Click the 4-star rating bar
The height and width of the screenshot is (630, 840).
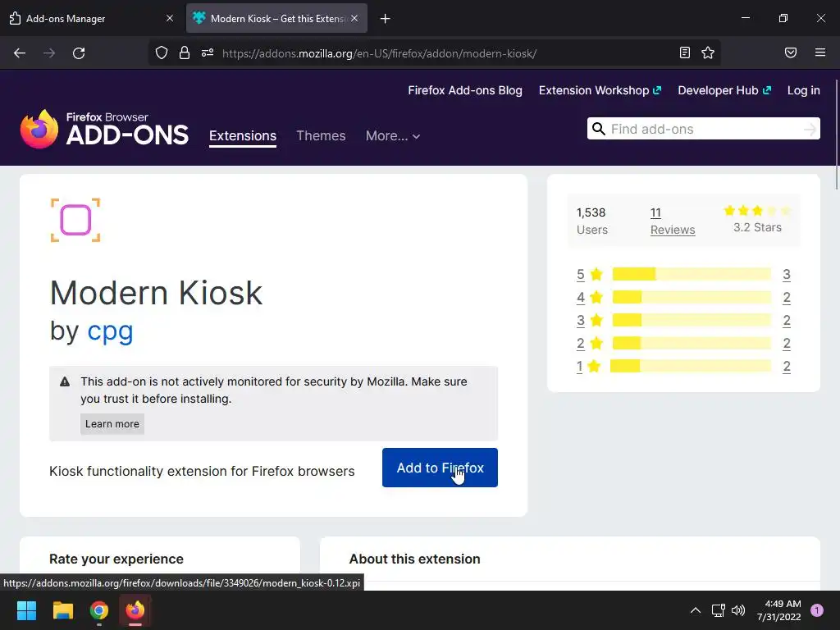[692, 297]
